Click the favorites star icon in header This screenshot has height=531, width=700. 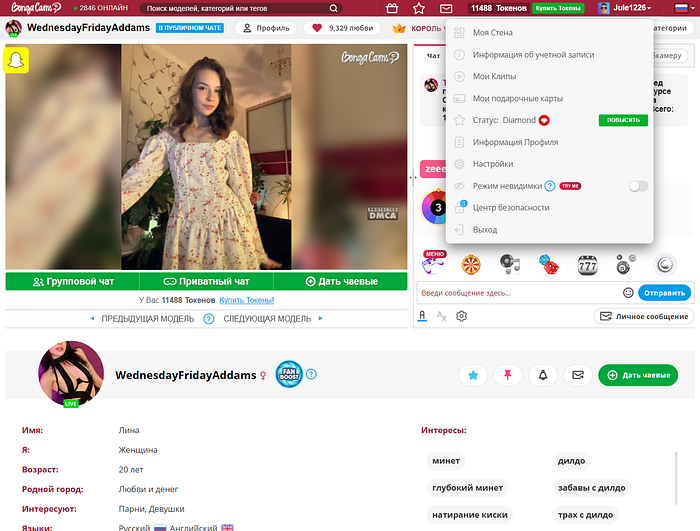419,8
